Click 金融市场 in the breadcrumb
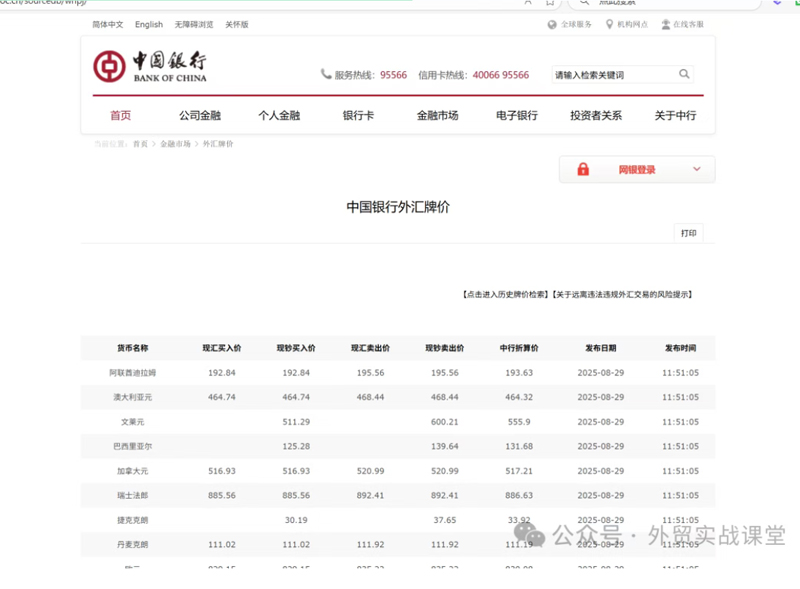Image resolution: width=800 pixels, height=589 pixels. [x=175, y=144]
